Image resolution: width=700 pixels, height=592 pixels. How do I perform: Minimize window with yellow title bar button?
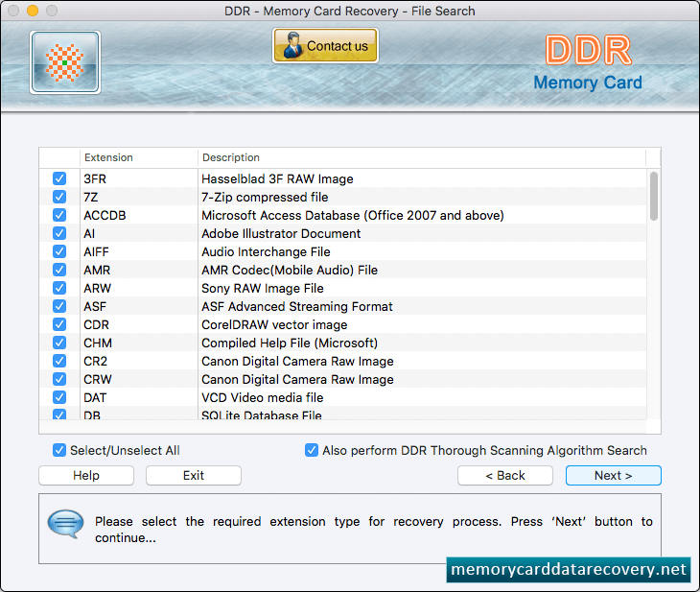click(33, 11)
